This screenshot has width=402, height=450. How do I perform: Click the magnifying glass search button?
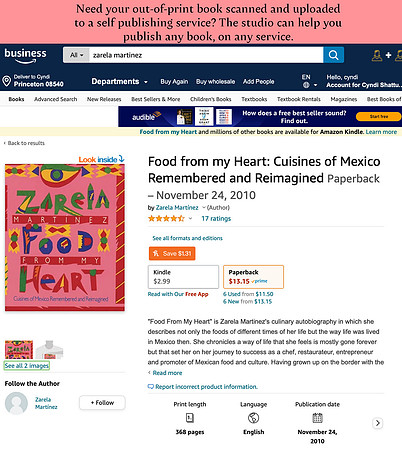(x=333, y=55)
